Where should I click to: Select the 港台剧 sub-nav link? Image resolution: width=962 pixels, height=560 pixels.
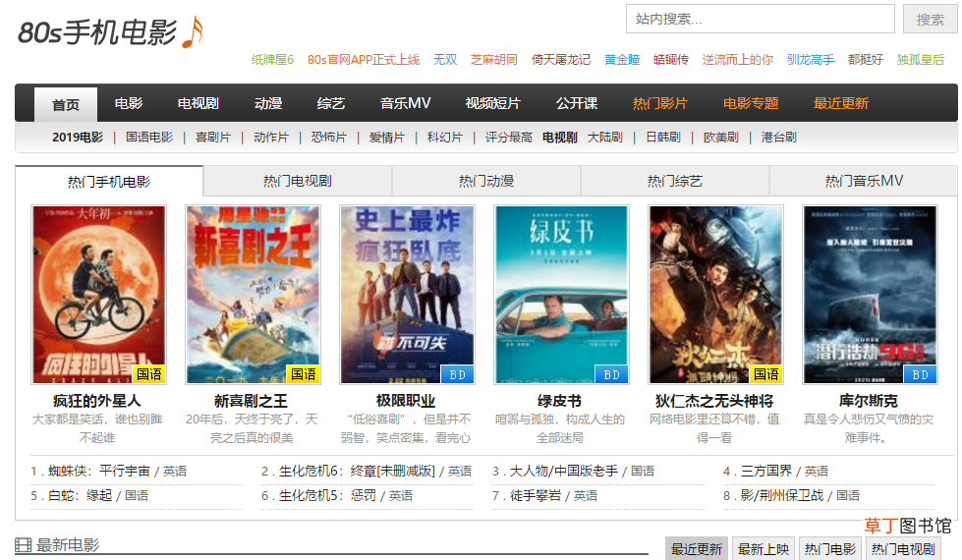tap(778, 138)
